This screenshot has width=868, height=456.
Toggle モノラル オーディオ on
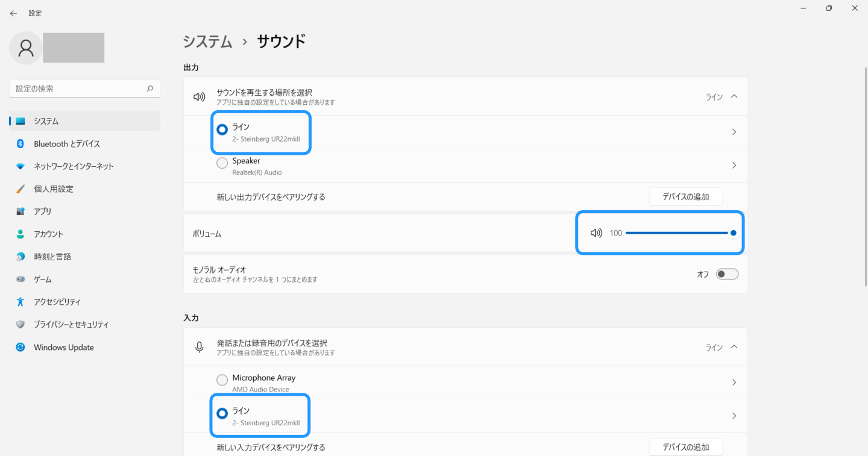(727, 273)
